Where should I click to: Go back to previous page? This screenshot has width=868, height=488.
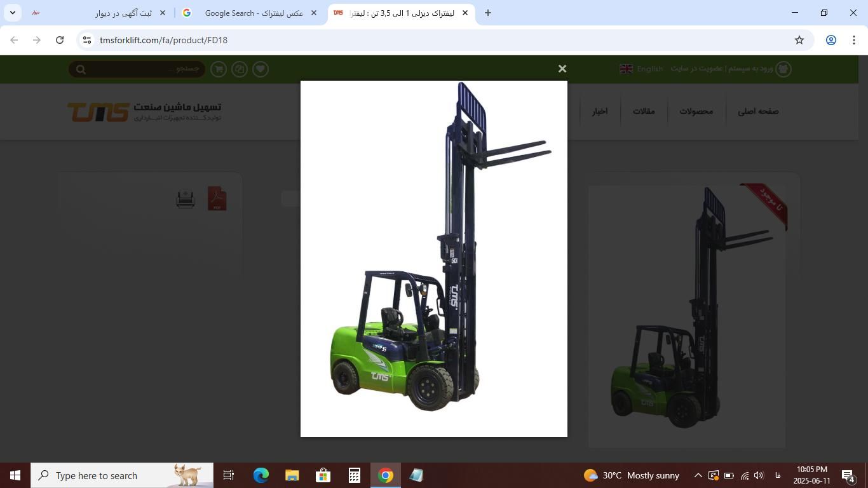[x=14, y=40]
